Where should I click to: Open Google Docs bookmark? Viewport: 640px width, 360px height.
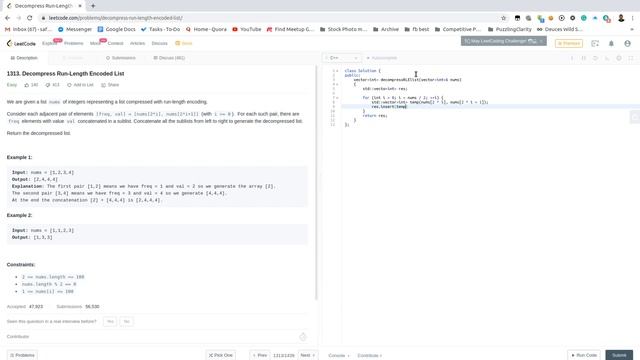[x=116, y=29]
